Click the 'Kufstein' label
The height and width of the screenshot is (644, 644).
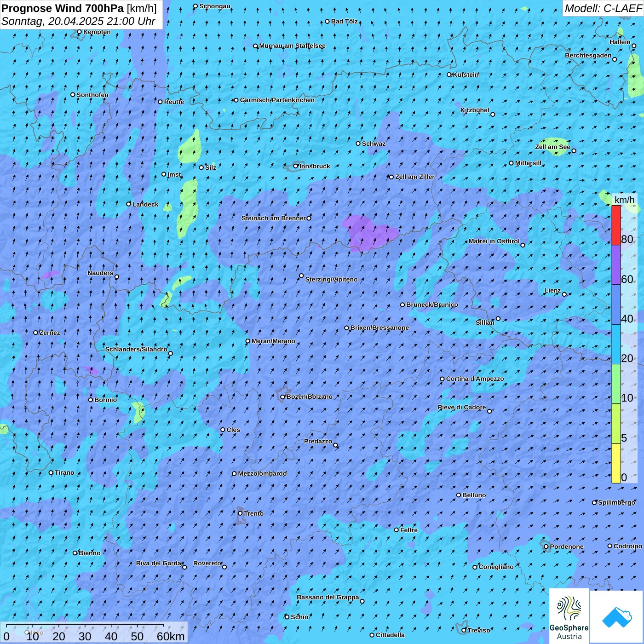pos(466,75)
